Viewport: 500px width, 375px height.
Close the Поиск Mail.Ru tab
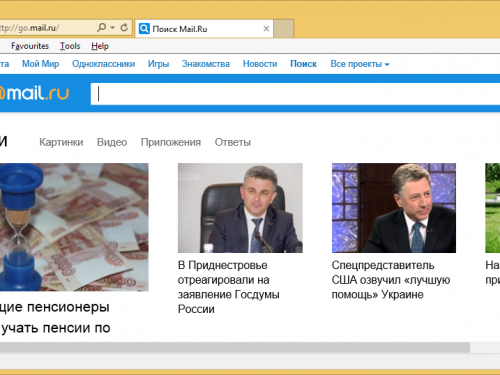point(266,29)
